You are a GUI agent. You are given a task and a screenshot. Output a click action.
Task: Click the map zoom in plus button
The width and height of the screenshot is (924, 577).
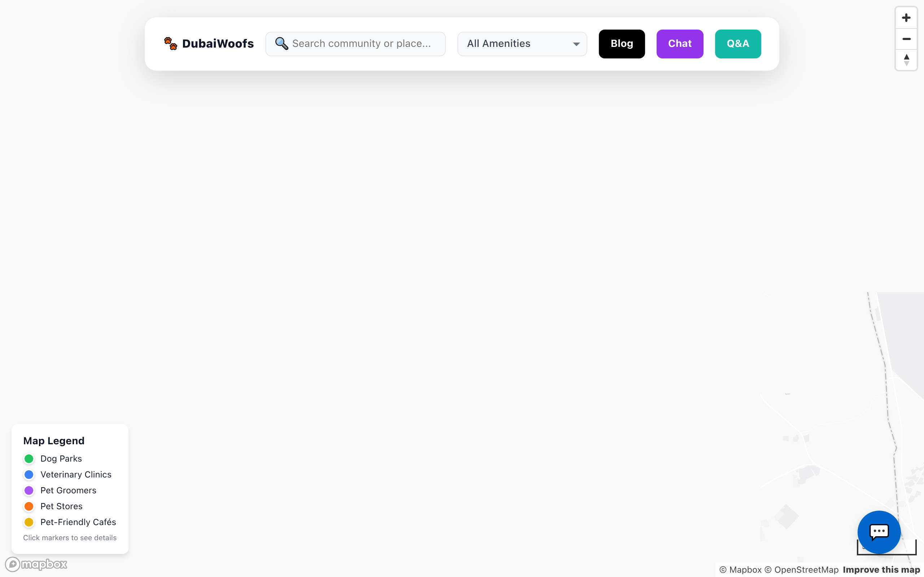pyautogui.click(x=906, y=18)
